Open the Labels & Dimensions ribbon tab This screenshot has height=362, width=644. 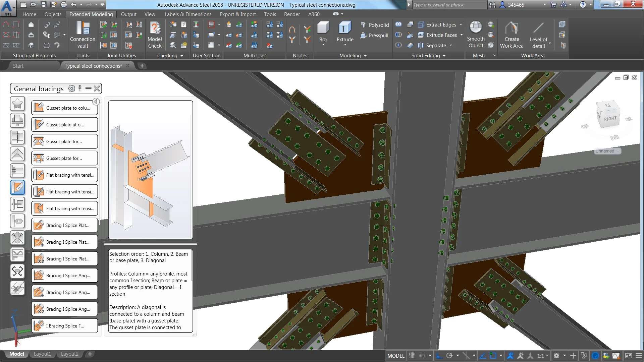point(188,14)
